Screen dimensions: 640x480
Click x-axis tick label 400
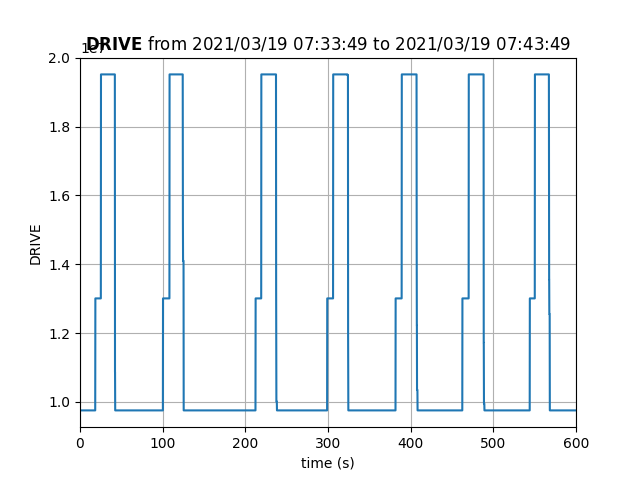(x=411, y=443)
